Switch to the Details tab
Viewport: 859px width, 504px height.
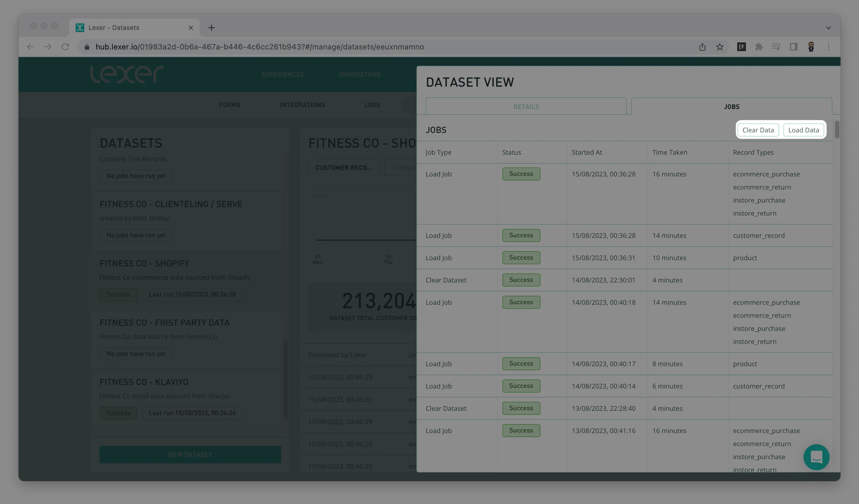526,107
